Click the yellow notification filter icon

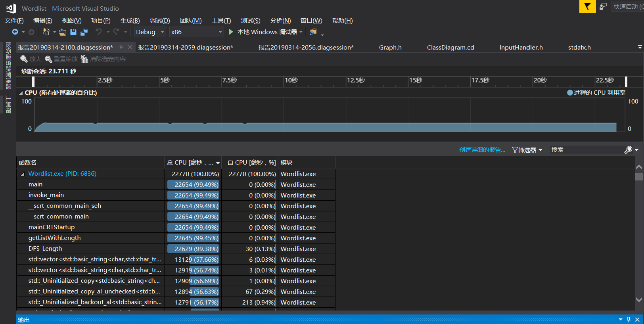(587, 6)
